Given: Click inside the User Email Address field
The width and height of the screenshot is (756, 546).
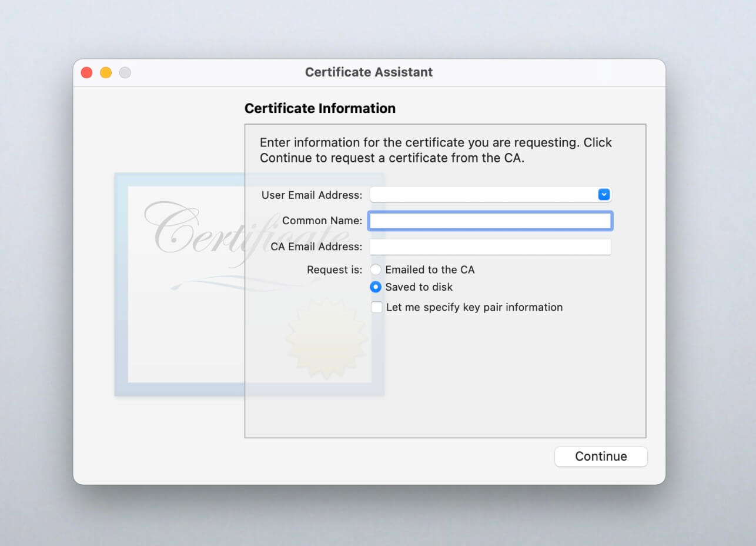Looking at the screenshot, I should (x=482, y=195).
